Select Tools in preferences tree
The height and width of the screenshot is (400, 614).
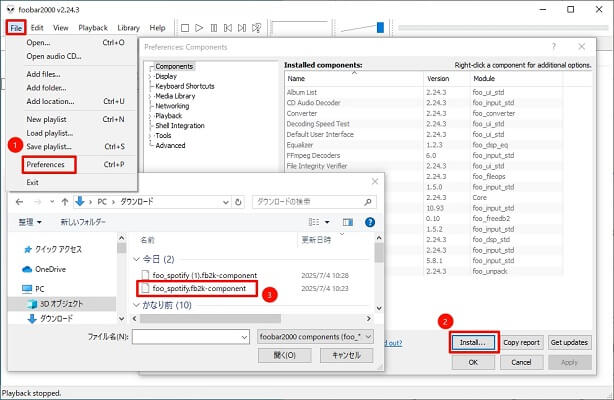(x=163, y=136)
